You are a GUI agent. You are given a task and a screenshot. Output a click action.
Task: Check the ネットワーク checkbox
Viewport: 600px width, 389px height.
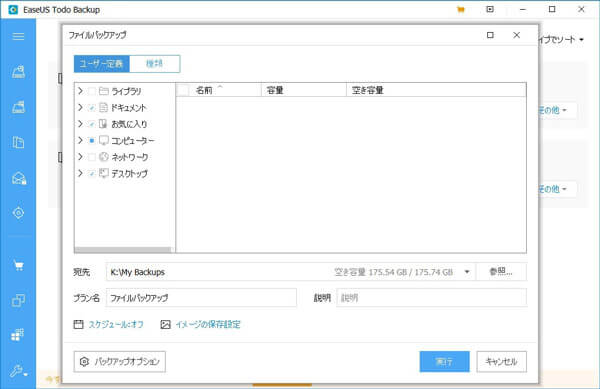[91, 157]
